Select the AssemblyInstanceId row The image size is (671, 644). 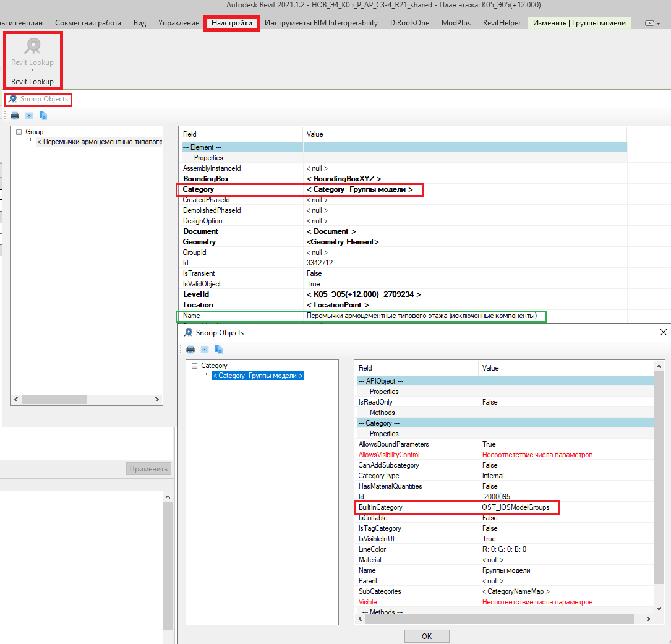pyautogui.click(x=405, y=168)
